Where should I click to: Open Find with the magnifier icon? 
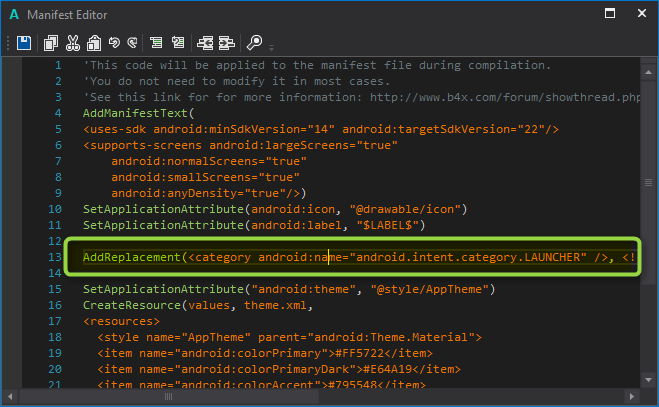click(254, 42)
